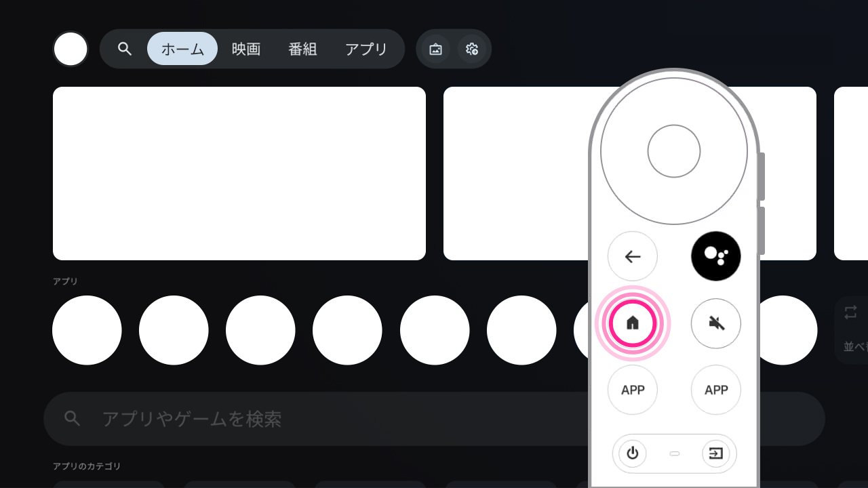Switch to the 番組 tab
868x488 pixels.
[302, 49]
